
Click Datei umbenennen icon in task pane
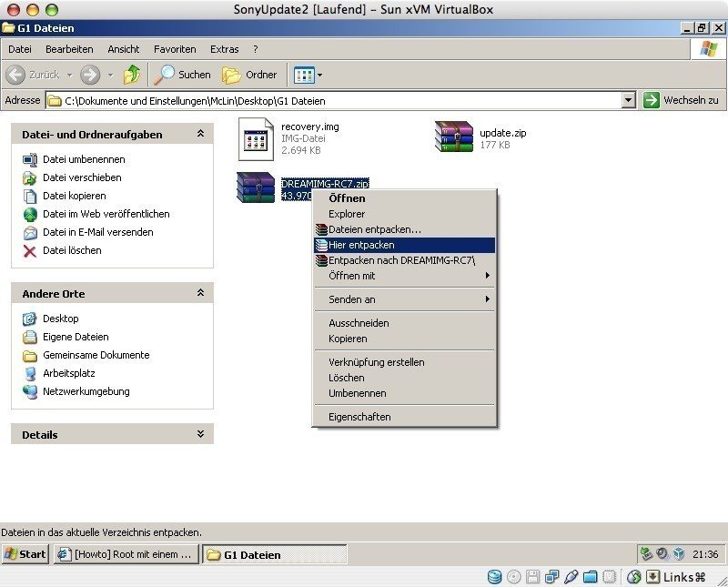[x=30, y=160]
